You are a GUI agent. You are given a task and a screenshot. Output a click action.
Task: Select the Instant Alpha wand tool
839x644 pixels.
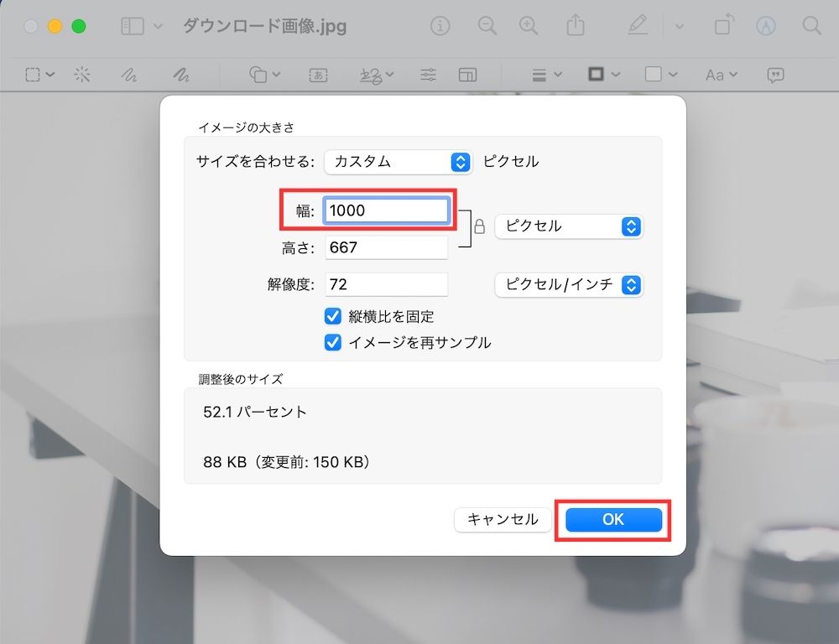82,75
